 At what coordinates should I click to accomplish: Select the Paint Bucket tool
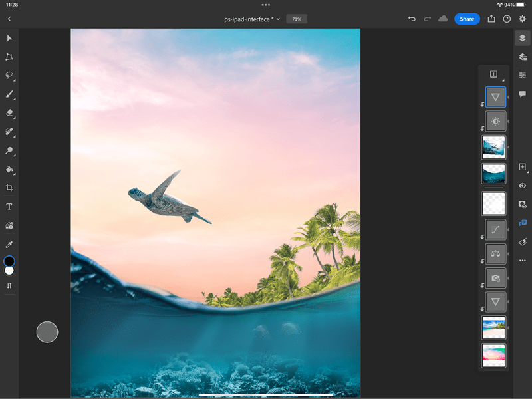click(9, 169)
